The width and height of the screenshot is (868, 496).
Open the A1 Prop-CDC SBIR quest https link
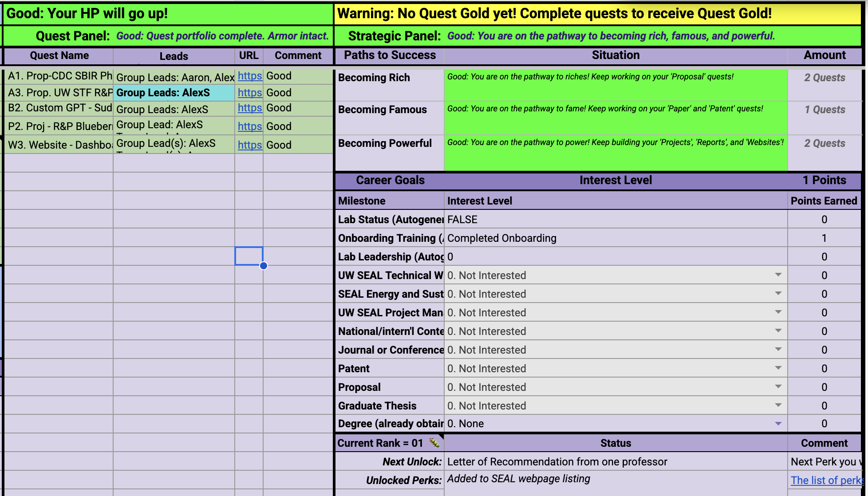(249, 76)
